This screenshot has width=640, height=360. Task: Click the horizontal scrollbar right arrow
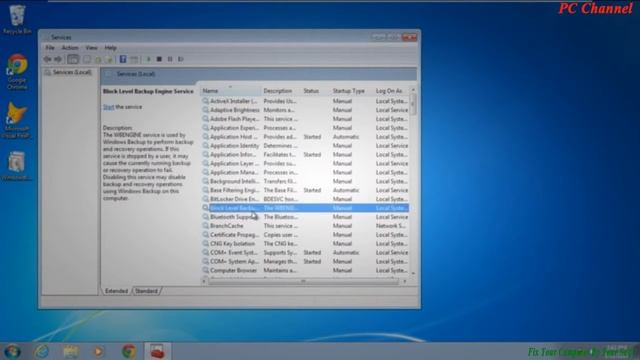click(x=404, y=281)
